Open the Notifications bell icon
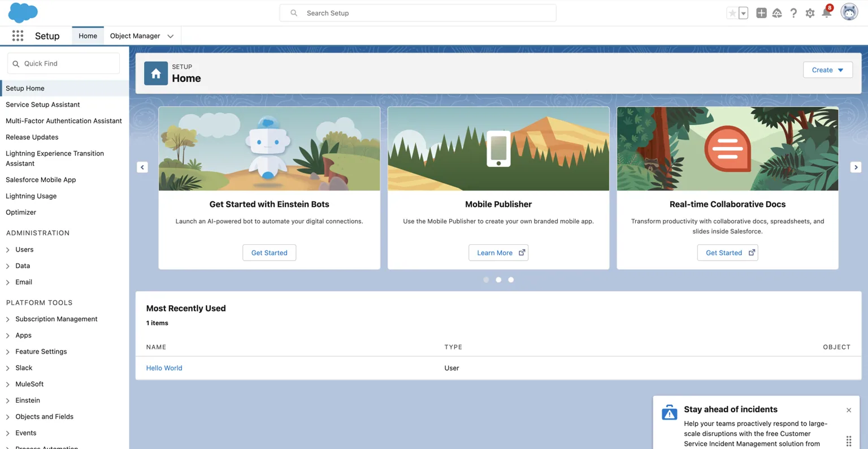This screenshot has height=449, width=868. point(827,12)
